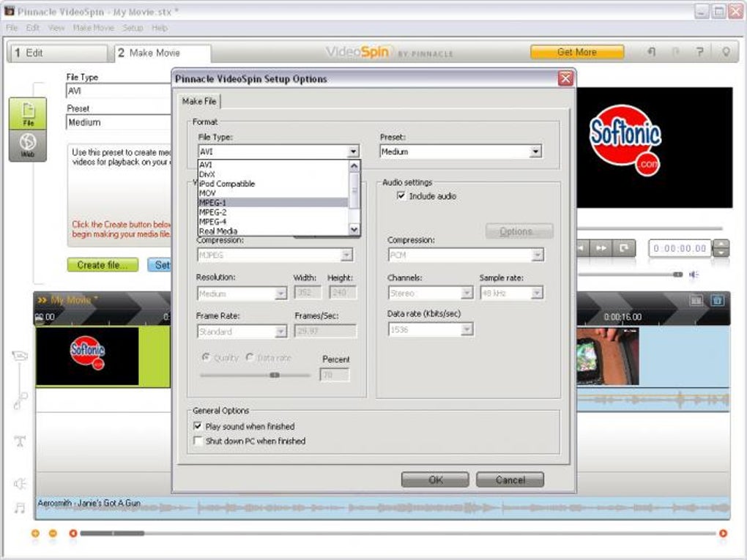
Task: Click the video track camera icon
Action: [20, 356]
